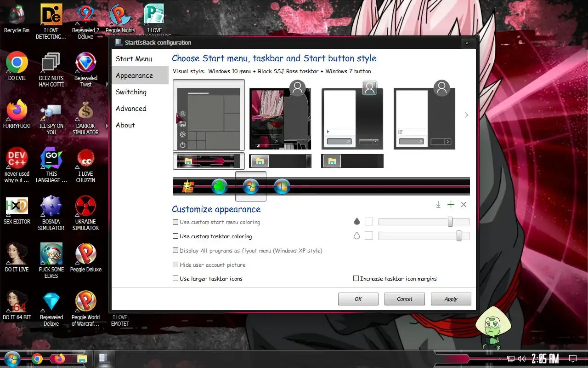Check Display All programs as flyout menu
The height and width of the screenshot is (368, 588).
pyautogui.click(x=248, y=251)
